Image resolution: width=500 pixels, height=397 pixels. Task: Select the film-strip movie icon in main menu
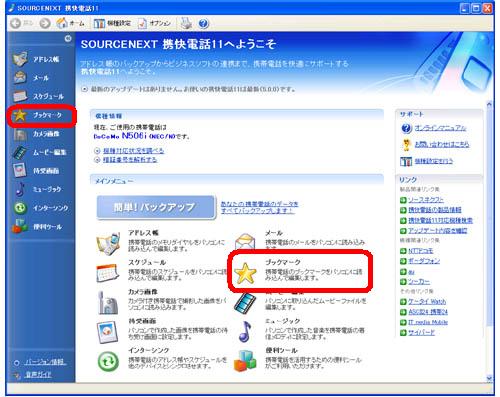245,303
